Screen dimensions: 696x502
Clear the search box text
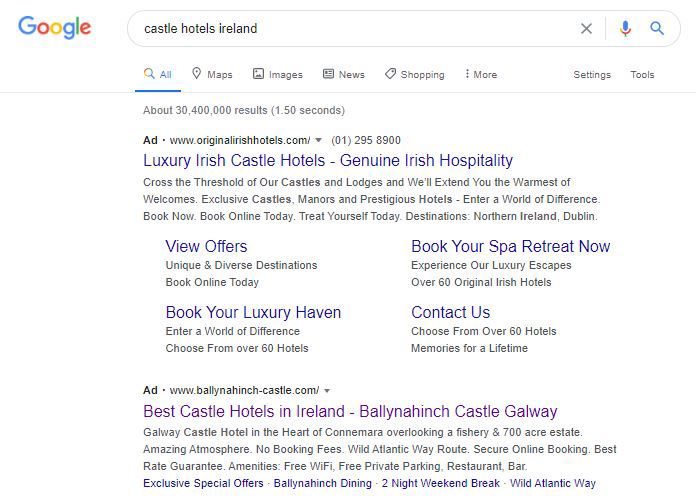pos(586,29)
